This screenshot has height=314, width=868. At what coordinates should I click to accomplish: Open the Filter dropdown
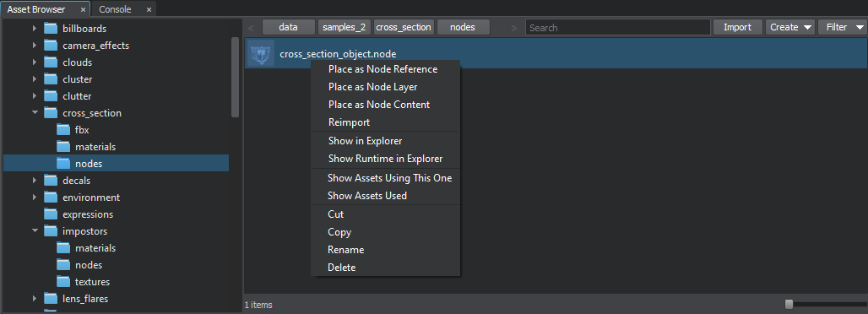[843, 27]
